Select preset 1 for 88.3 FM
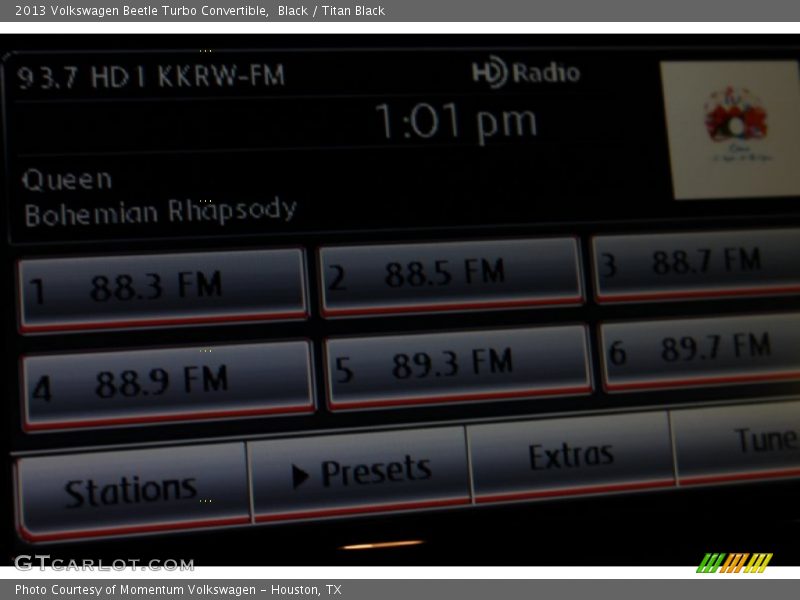This screenshot has width=800, height=600. [x=163, y=289]
